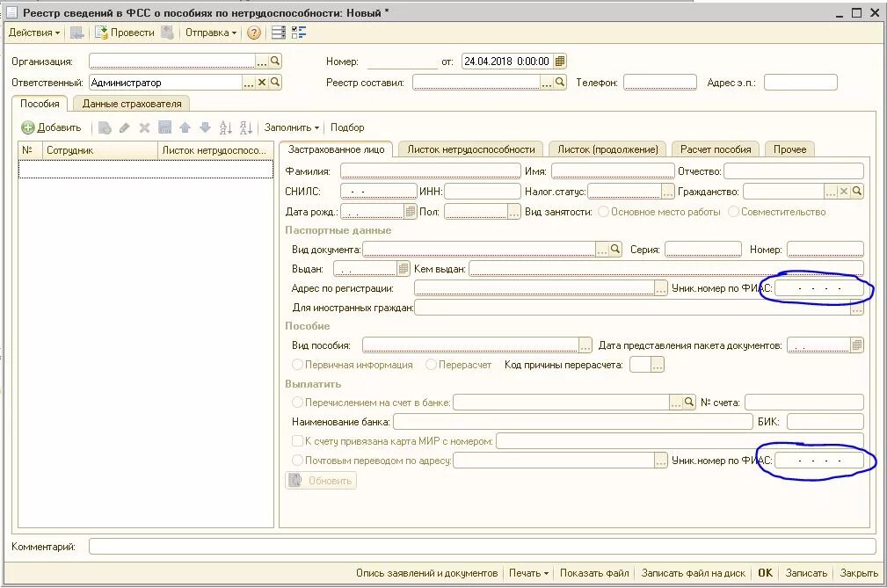Click the Записать button

[806, 573]
